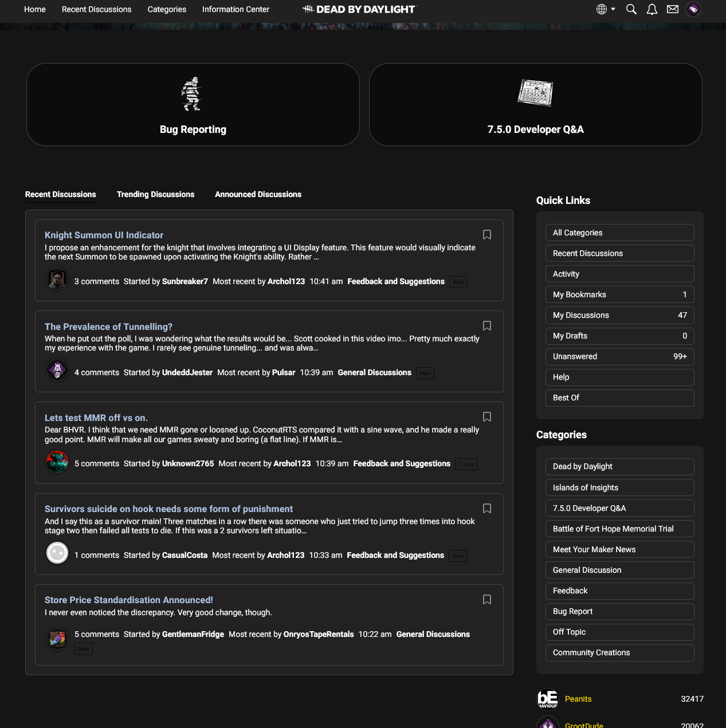This screenshot has height=728, width=726.
Task: Open the user profile avatar menu
Action: tap(693, 9)
